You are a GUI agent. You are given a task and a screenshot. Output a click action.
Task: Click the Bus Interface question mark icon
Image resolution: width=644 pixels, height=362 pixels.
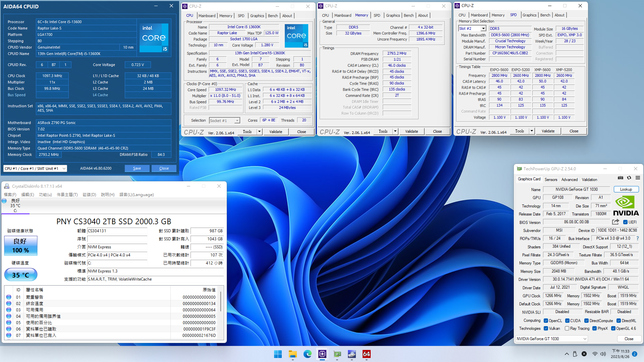638,238
